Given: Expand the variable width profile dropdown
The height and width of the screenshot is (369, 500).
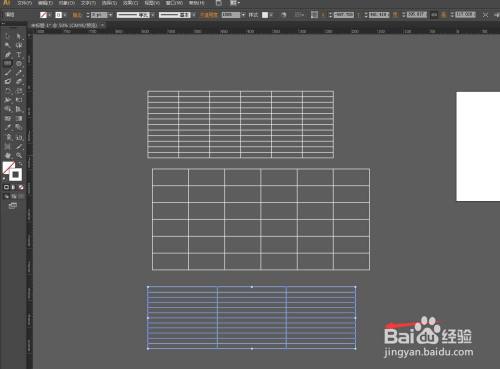Looking at the screenshot, I should 152,15.
